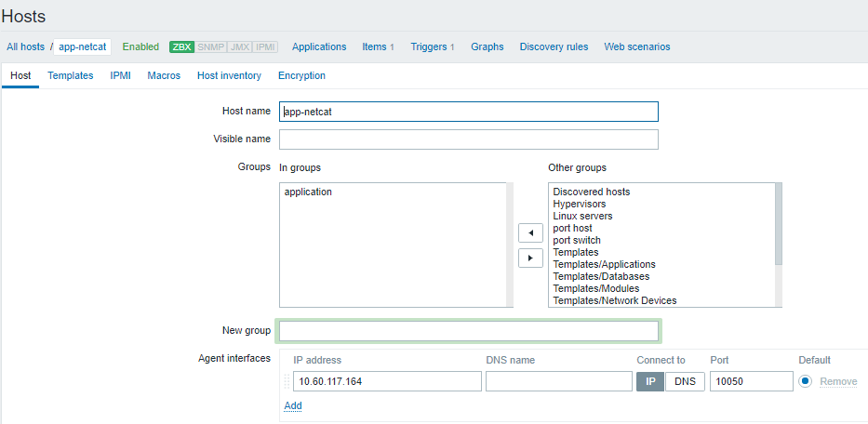This screenshot has width=868, height=424.
Task: Click the IPMI availability badge
Action: click(265, 46)
